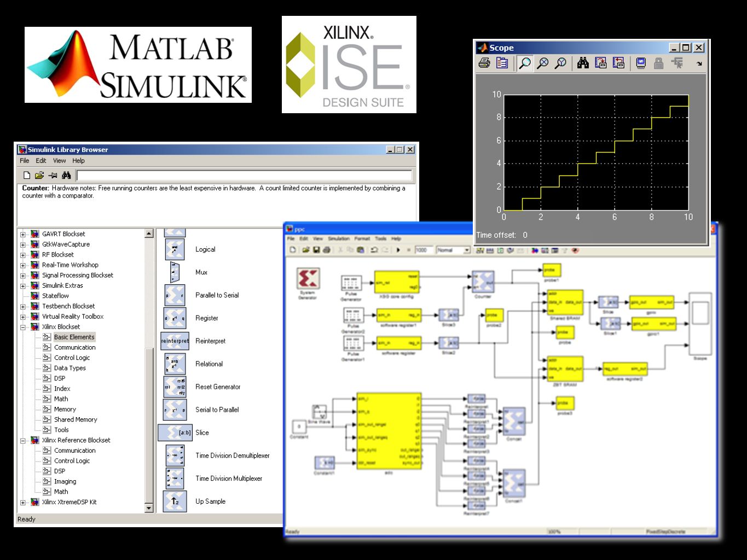Click Save current axes settings icon in Scope
The image size is (747, 560).
click(601, 63)
